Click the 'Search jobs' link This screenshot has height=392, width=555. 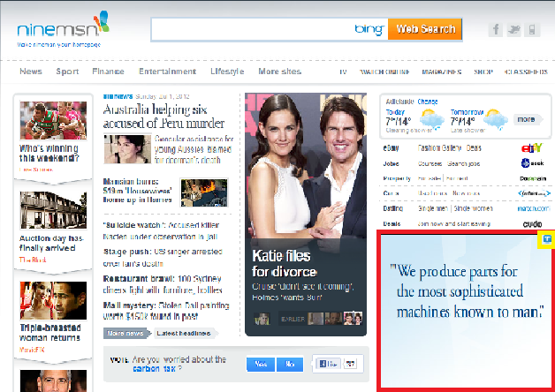click(463, 163)
